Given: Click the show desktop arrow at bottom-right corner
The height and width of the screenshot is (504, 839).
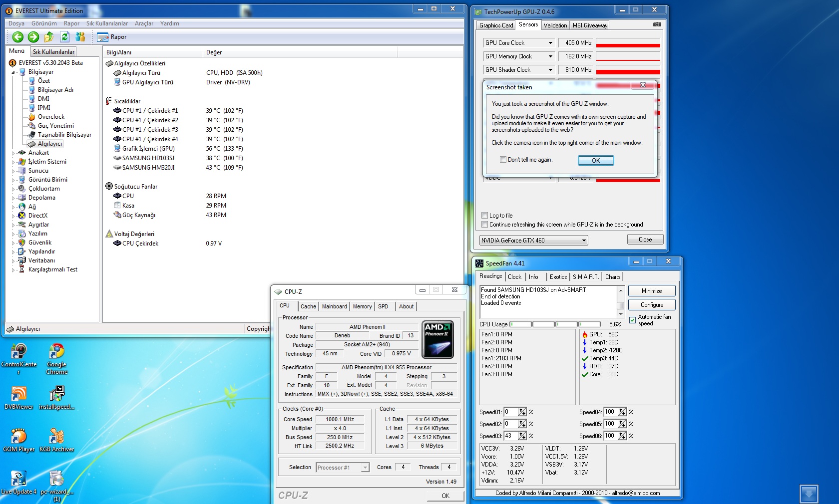Looking at the screenshot, I should 809,494.
